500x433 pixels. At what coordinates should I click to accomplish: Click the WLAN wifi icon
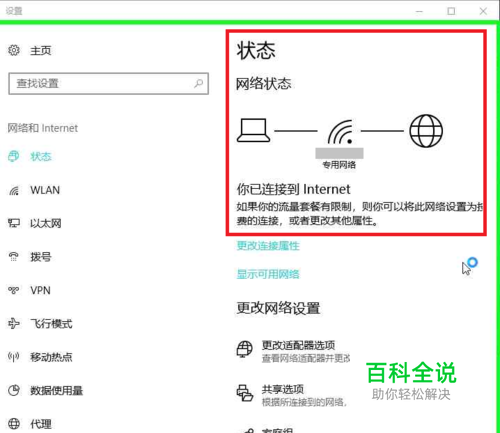[x=14, y=190]
